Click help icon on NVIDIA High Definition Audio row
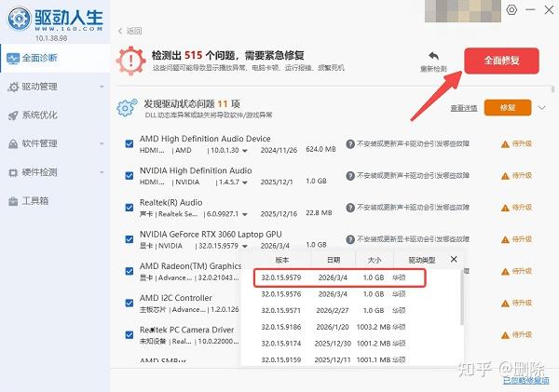 [350, 176]
